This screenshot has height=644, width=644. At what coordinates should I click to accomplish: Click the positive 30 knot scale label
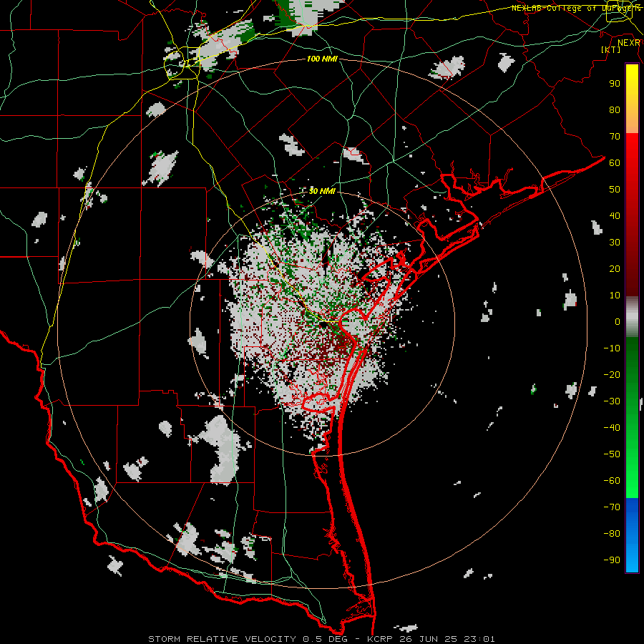coord(615,243)
